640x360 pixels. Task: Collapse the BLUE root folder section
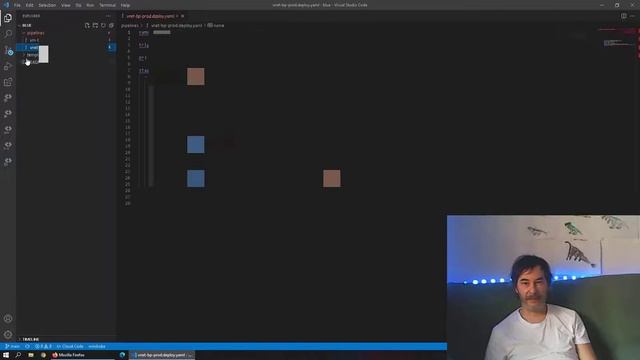coord(27,25)
